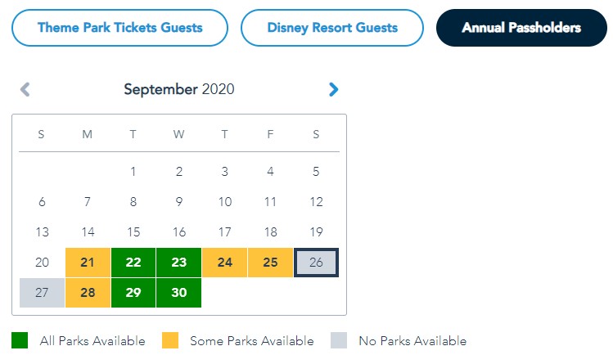
Task: Click September 25 on calendar
Action: 270,263
